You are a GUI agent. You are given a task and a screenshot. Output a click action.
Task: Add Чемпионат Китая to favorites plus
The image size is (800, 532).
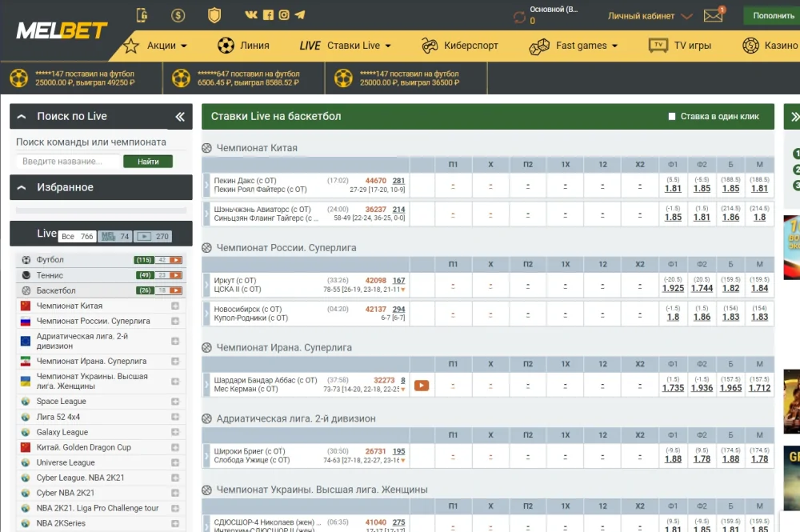coord(174,306)
